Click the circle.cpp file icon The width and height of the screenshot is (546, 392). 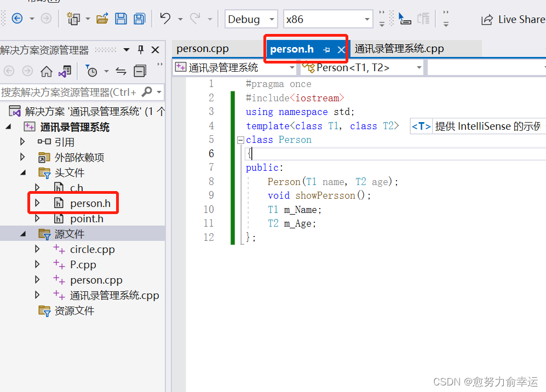click(59, 249)
